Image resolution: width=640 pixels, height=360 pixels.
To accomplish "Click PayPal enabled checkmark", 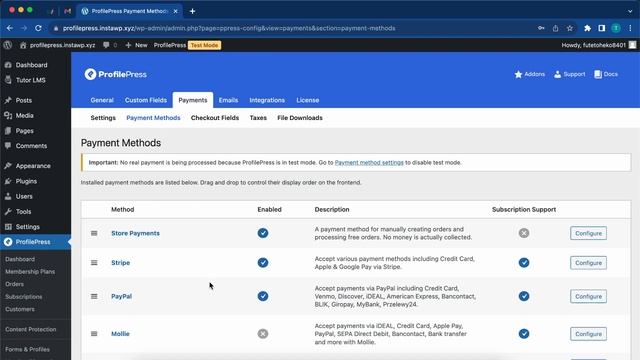I will [x=263, y=296].
